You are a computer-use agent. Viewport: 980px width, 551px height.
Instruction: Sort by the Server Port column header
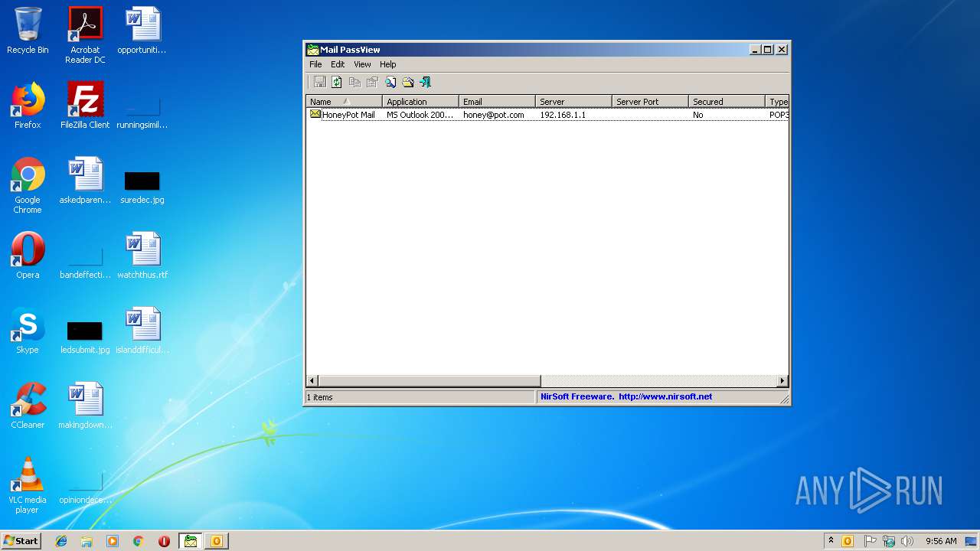pos(650,101)
